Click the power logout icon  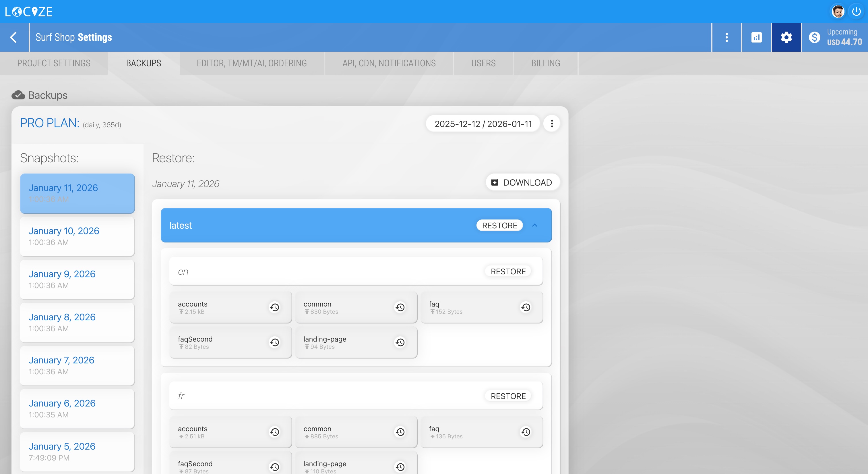coord(856,11)
